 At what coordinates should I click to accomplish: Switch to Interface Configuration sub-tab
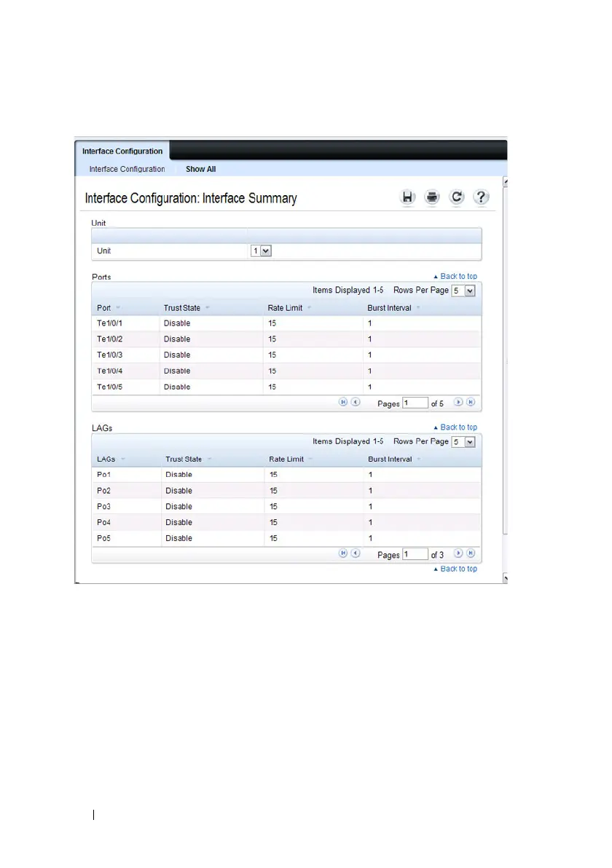[127, 170]
